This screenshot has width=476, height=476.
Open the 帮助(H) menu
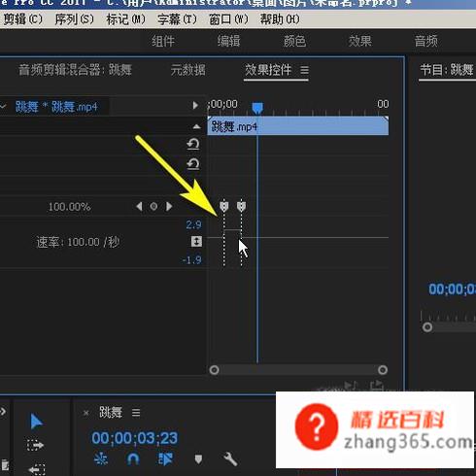[280, 19]
